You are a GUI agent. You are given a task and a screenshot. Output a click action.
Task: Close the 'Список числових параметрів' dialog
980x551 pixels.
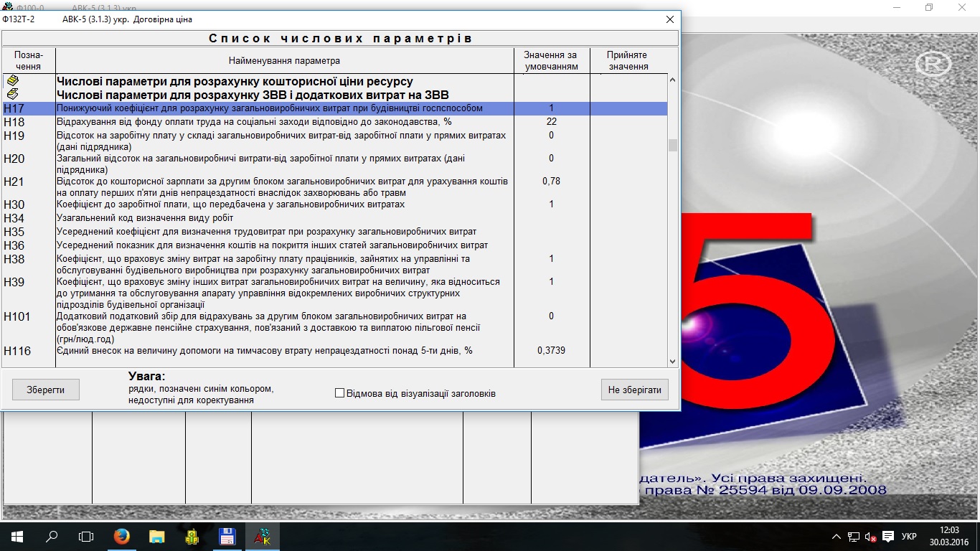coord(670,19)
